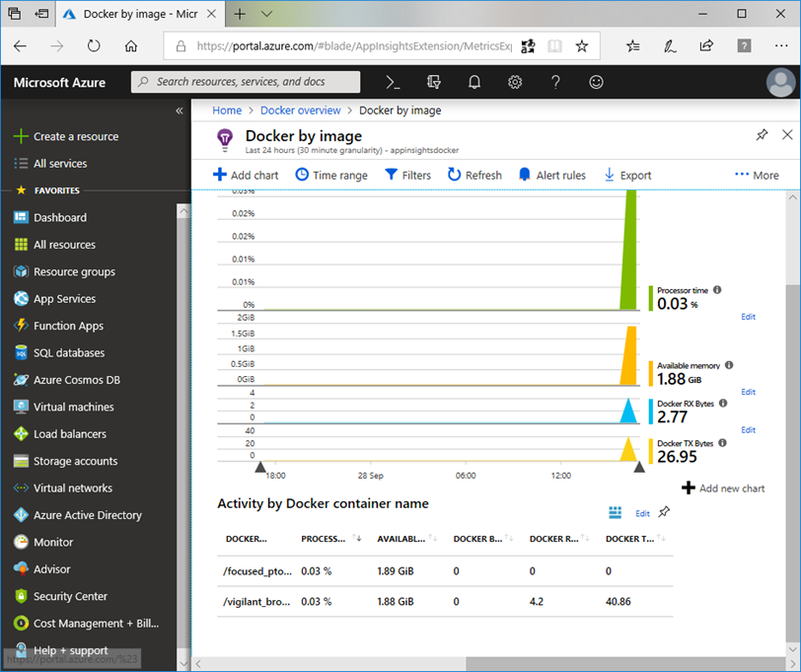Open notifications bell icon
Image resolution: width=801 pixels, height=672 pixels.
tap(474, 82)
